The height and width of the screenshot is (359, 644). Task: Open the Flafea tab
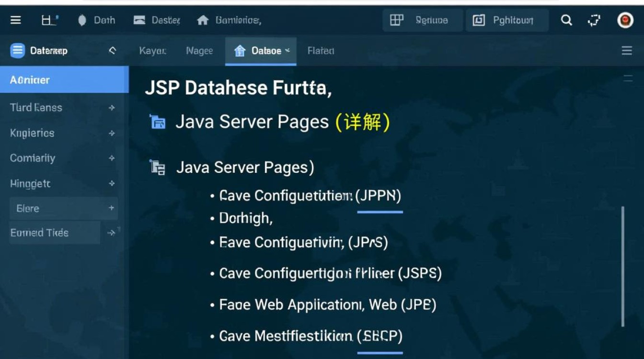(320, 51)
